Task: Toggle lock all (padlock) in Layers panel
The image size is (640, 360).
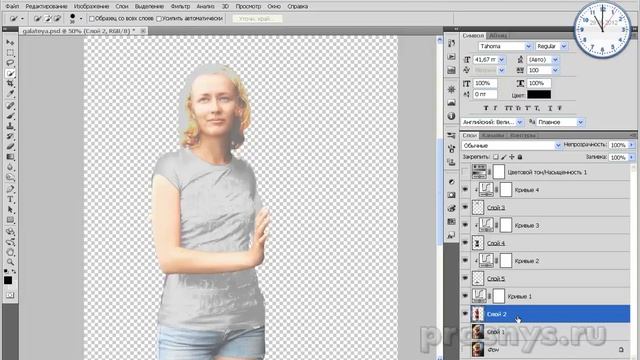Action: [x=520, y=157]
